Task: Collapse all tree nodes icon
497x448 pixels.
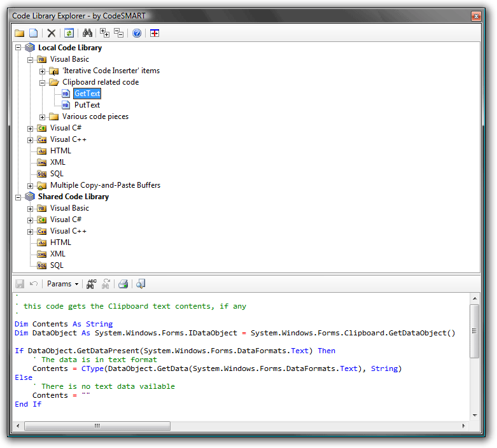Action: (x=118, y=32)
